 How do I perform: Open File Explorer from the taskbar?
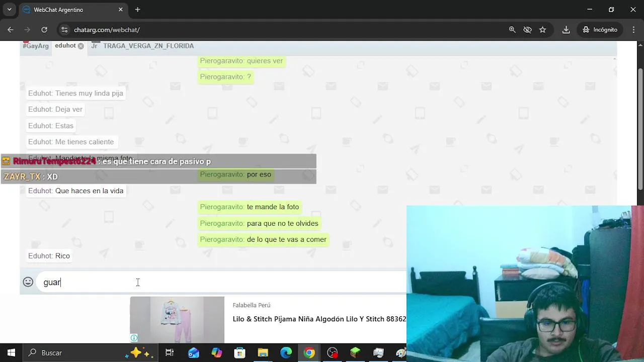(263, 353)
